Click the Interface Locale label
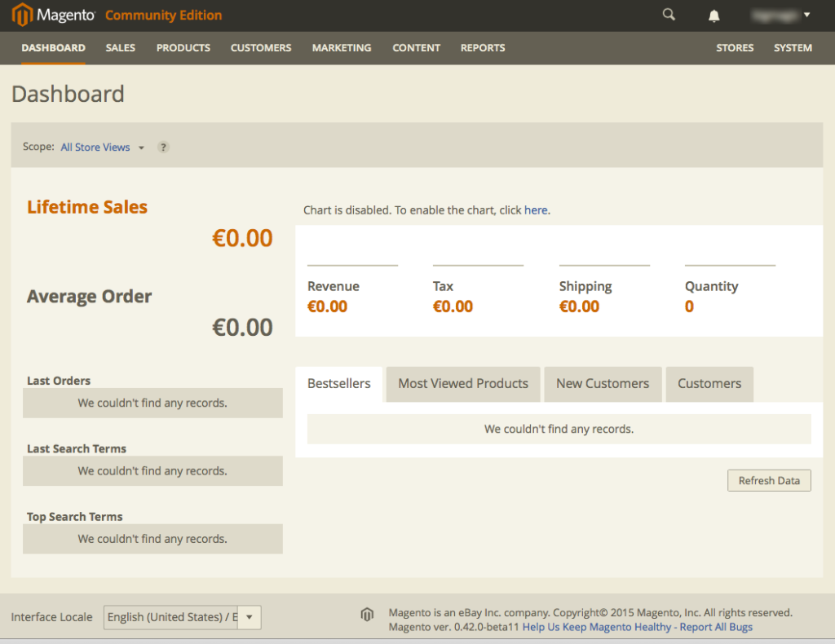Image resolution: width=835 pixels, height=644 pixels. click(51, 617)
